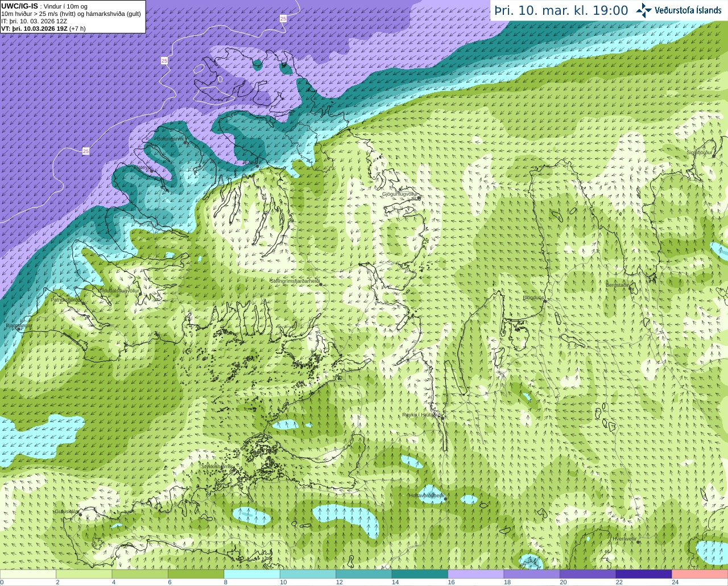This screenshot has height=586, width=728.
Task: Select the Bíldudalsflugvöllur station label
Action: [x=119, y=291]
